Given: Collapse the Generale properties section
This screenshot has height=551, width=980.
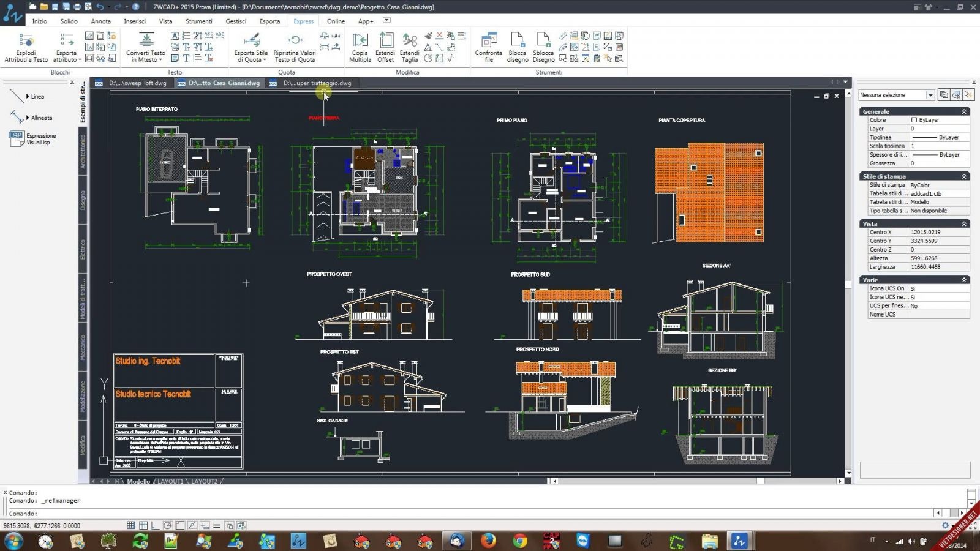Looking at the screenshot, I should point(964,111).
